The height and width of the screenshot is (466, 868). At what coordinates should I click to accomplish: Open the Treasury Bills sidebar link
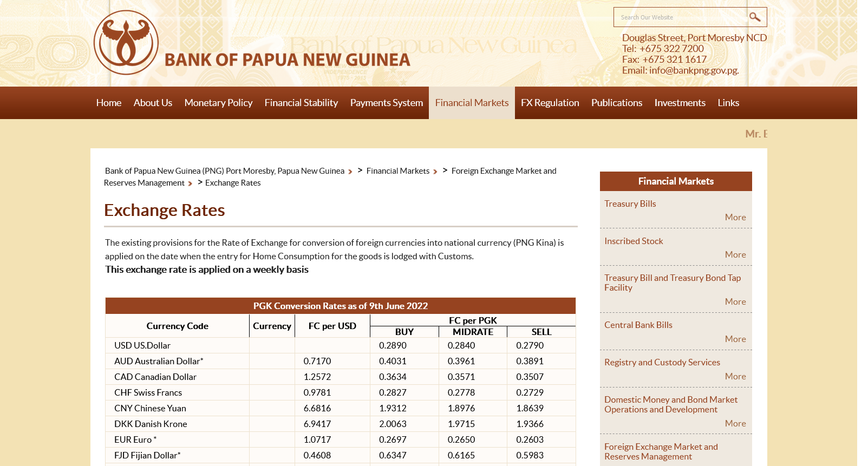click(630, 204)
